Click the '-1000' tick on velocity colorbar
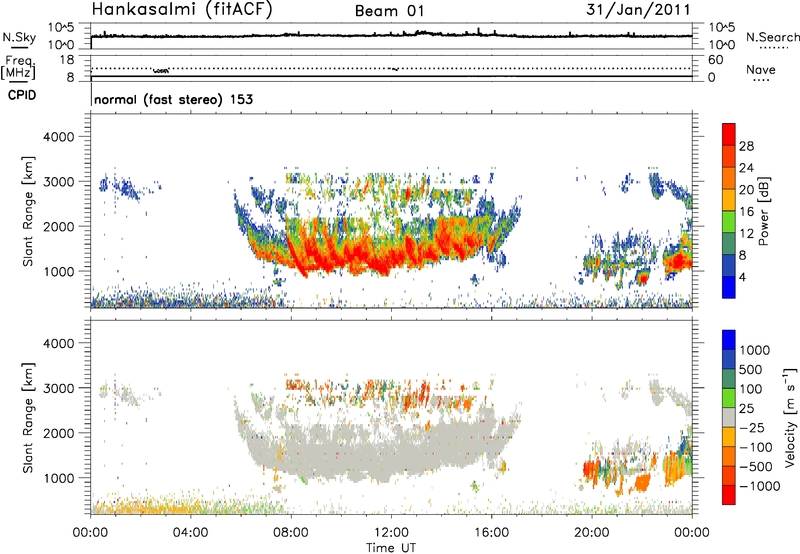The height and width of the screenshot is (554, 800). click(759, 486)
